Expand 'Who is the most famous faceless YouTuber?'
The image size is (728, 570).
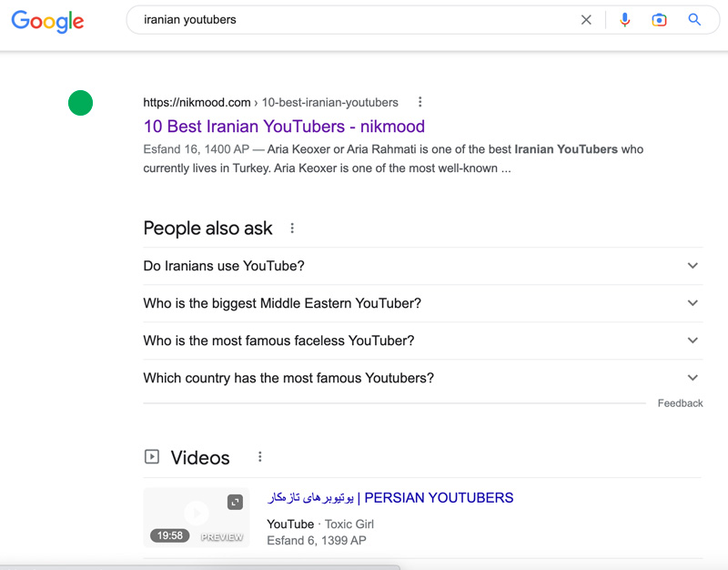pyautogui.click(x=423, y=341)
